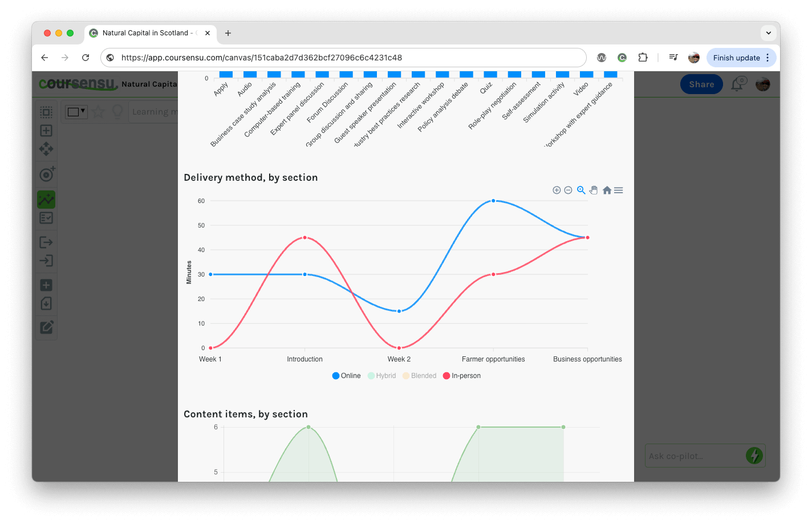Activate the magnifier selection zoom tool
The width and height of the screenshot is (812, 524).
click(x=581, y=190)
